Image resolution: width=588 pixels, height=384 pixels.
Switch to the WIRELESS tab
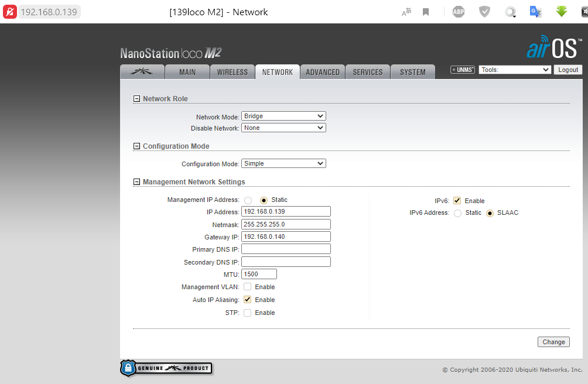point(233,72)
